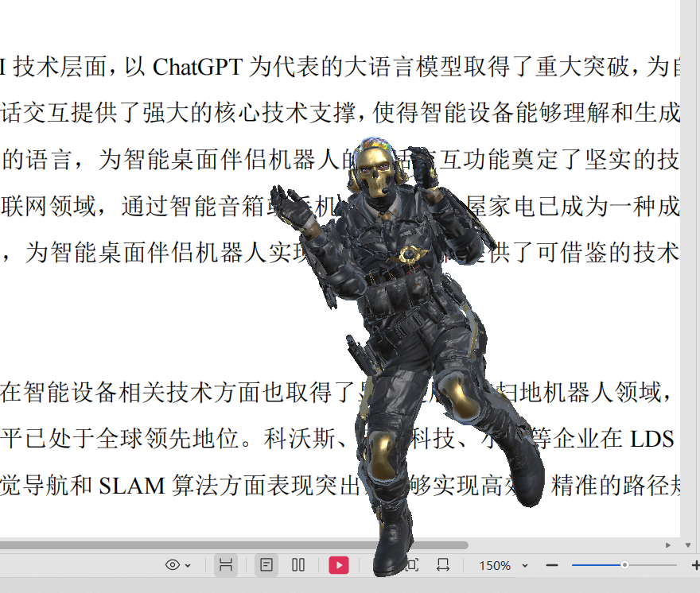
Task: Click the text 联网领域 in the document
Action: (49, 206)
